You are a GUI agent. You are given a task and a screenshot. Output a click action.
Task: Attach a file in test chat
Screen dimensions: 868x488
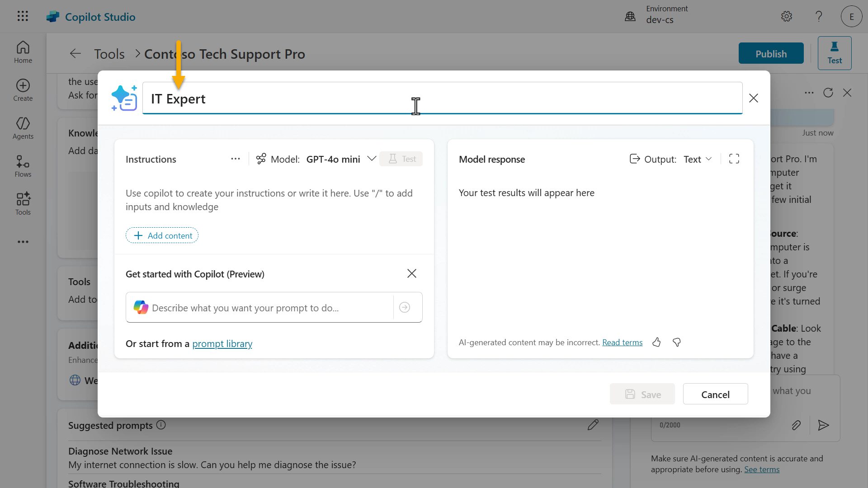click(x=796, y=425)
